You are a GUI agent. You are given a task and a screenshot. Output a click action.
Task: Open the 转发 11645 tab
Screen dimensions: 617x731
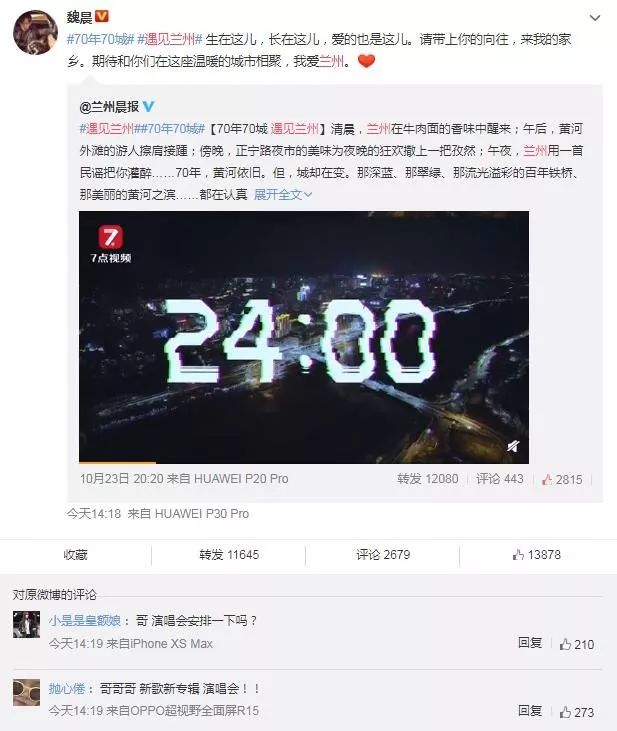229,555
